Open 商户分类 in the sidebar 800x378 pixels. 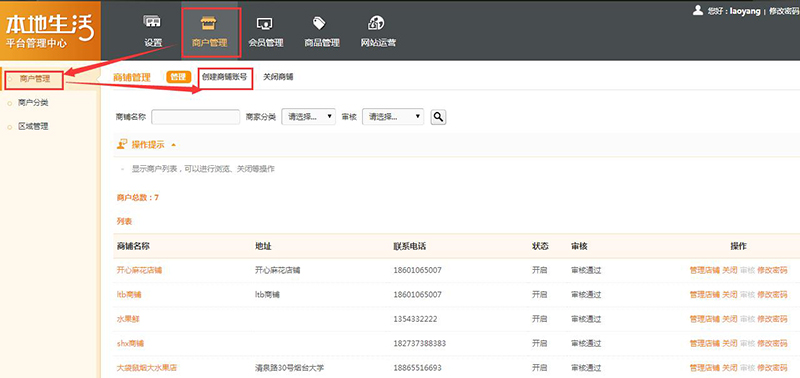pos(33,103)
